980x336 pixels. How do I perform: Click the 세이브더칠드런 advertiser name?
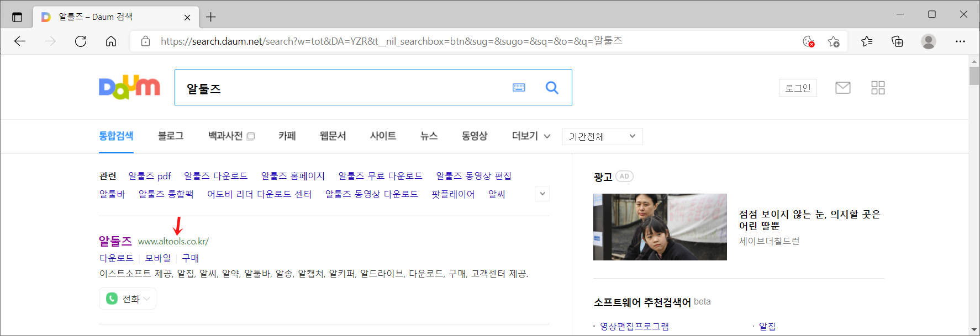coord(770,241)
